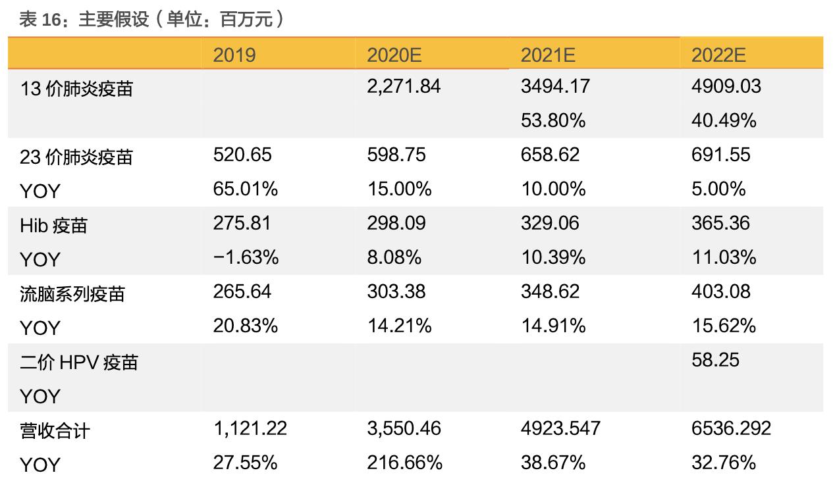835x504 pixels.
Task: Select the 53.80% growth cell
Action: 553,121
